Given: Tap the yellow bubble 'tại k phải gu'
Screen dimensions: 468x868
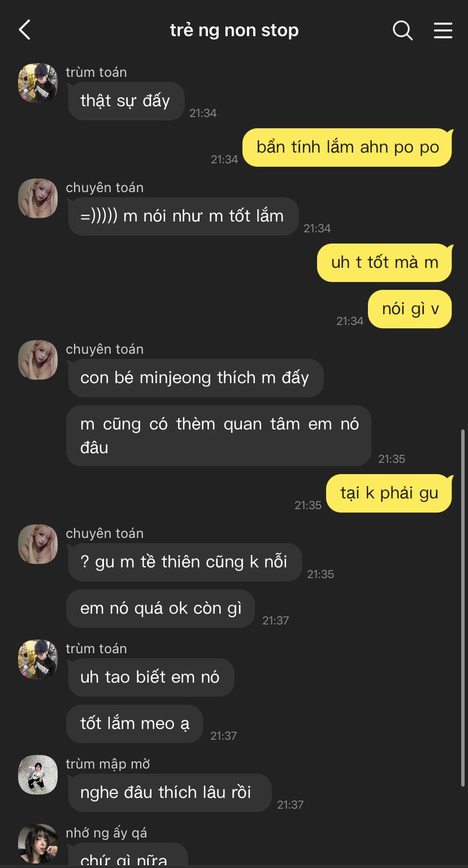Looking at the screenshot, I should coord(389,493).
